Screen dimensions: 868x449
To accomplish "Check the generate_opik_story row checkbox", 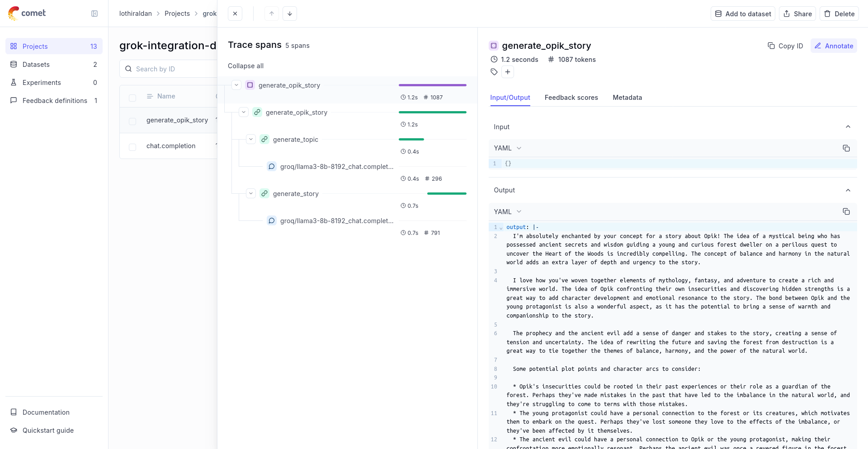I will 132,121.
